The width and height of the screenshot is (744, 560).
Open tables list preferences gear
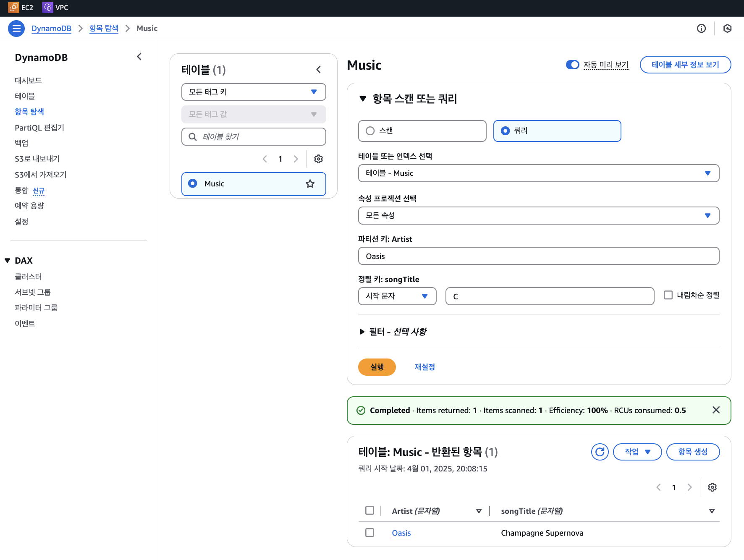(x=319, y=159)
